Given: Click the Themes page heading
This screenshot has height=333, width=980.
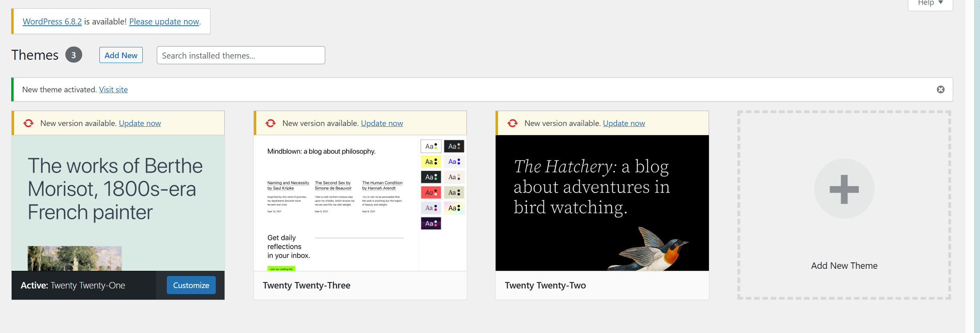Looking at the screenshot, I should tap(35, 55).
